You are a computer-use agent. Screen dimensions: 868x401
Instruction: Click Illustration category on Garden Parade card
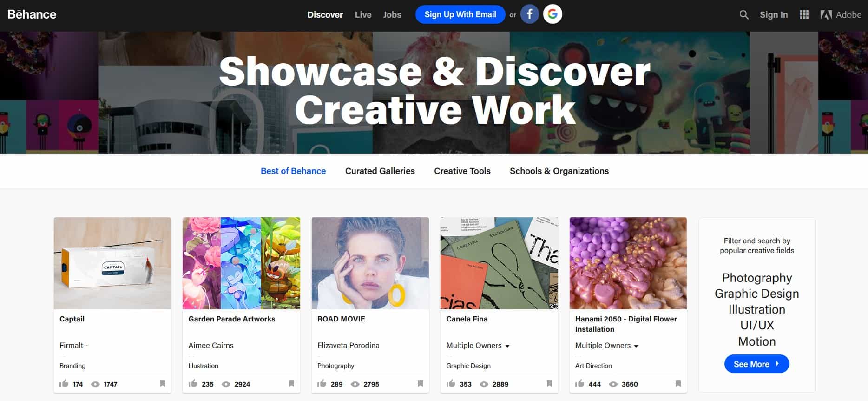203,366
